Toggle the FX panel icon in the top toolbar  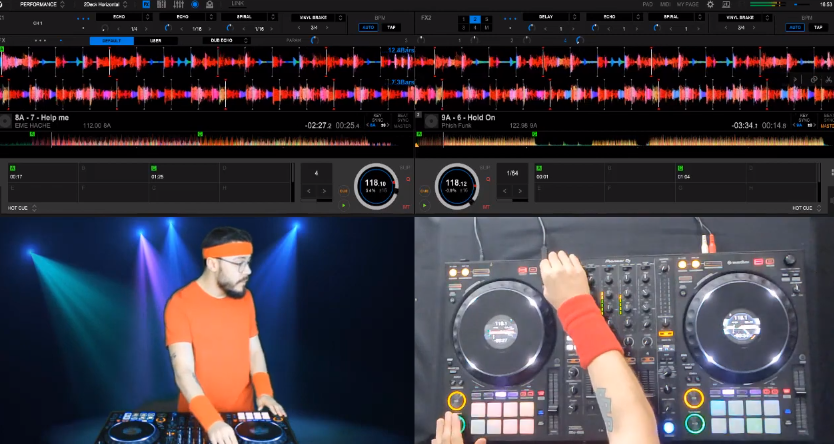pos(146,4)
